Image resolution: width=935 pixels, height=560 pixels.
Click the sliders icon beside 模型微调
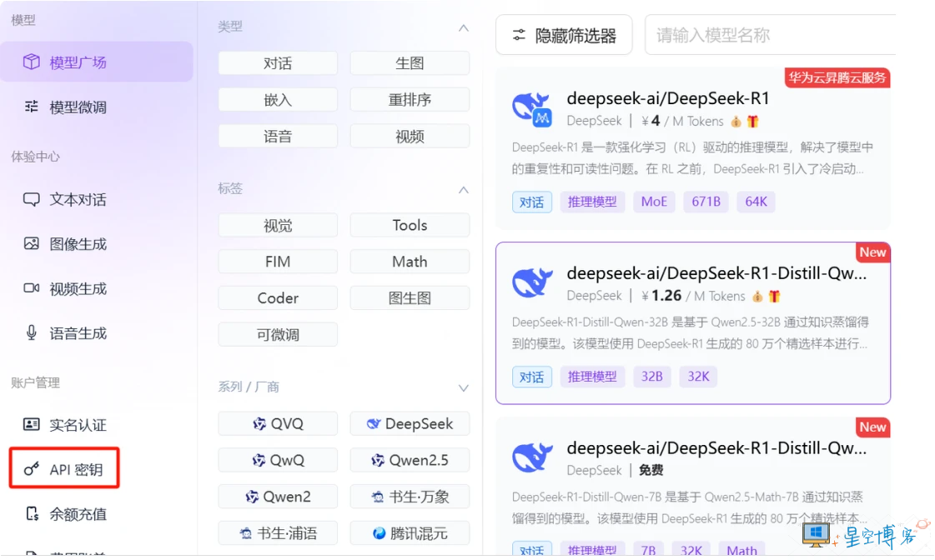tap(31, 107)
